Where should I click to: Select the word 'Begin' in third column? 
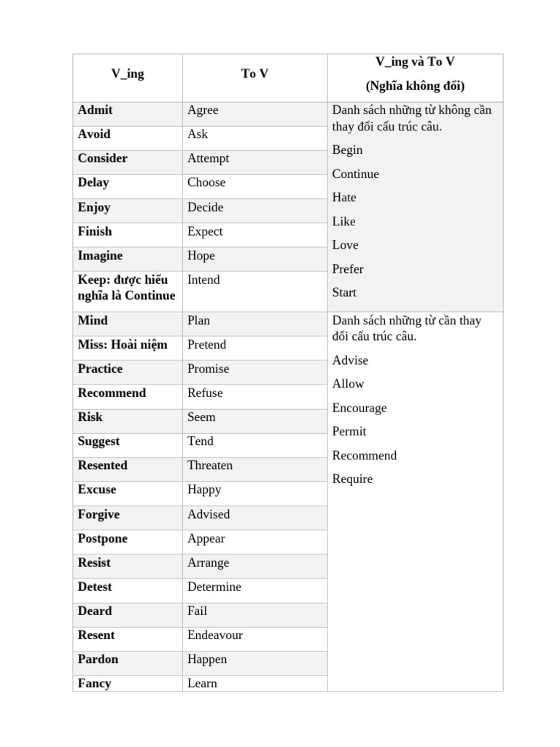348,150
